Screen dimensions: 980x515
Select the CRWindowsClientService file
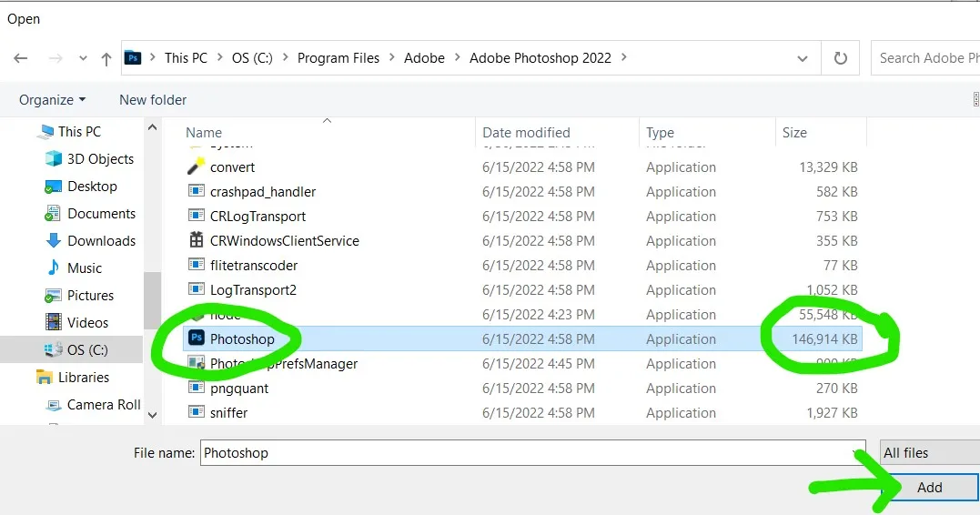pos(284,241)
